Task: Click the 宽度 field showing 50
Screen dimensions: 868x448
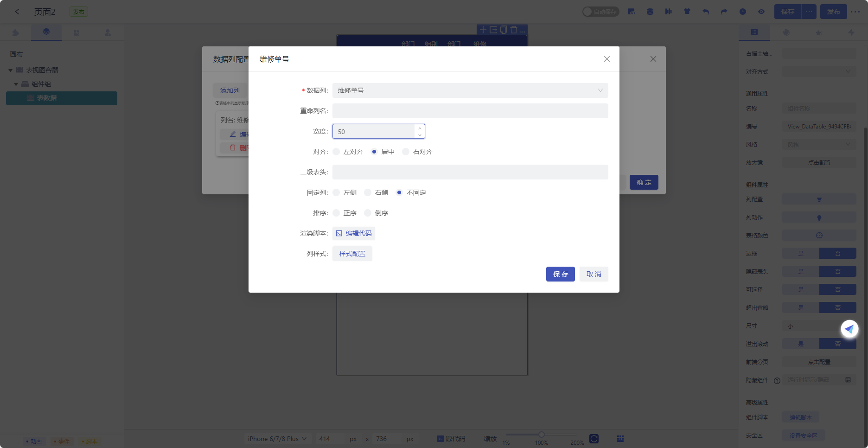Action: point(374,131)
